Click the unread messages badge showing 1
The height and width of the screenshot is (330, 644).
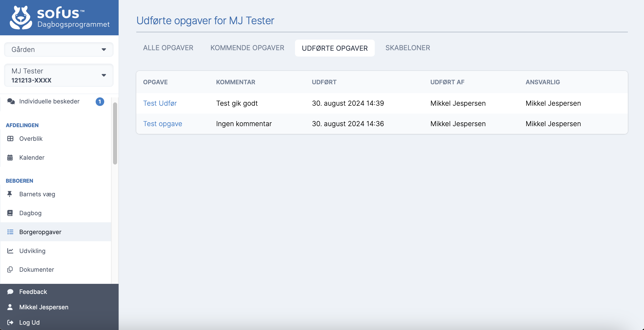point(100,102)
